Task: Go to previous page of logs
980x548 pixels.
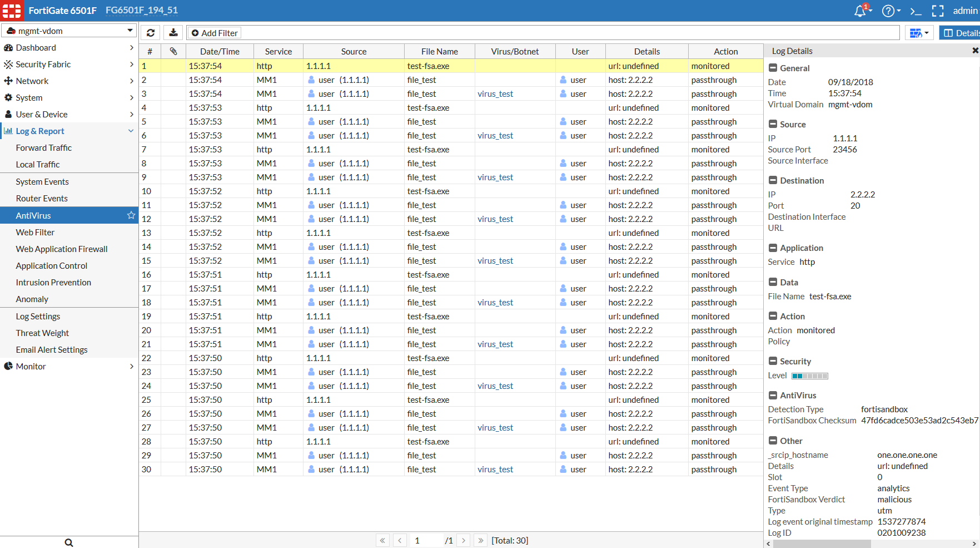Action: click(400, 540)
